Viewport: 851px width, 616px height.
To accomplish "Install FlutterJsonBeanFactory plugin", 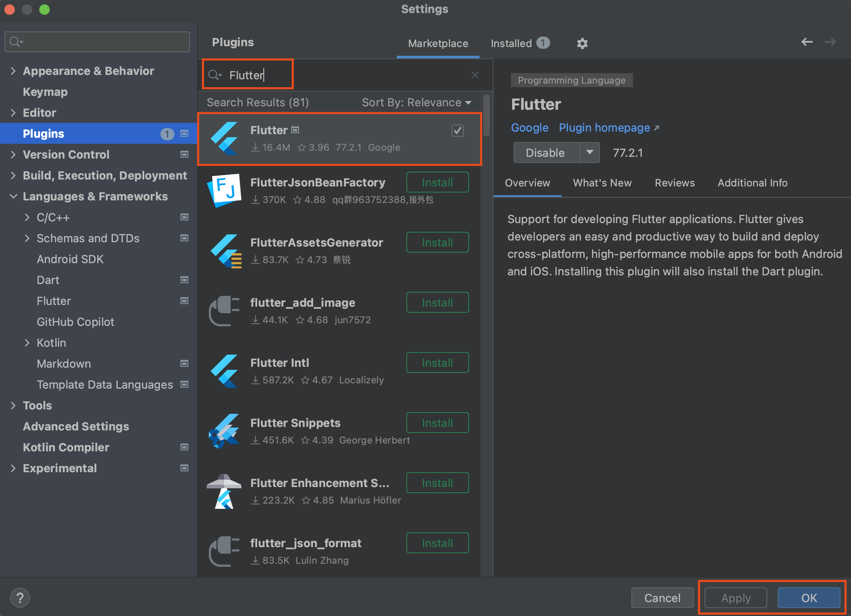I will [437, 182].
